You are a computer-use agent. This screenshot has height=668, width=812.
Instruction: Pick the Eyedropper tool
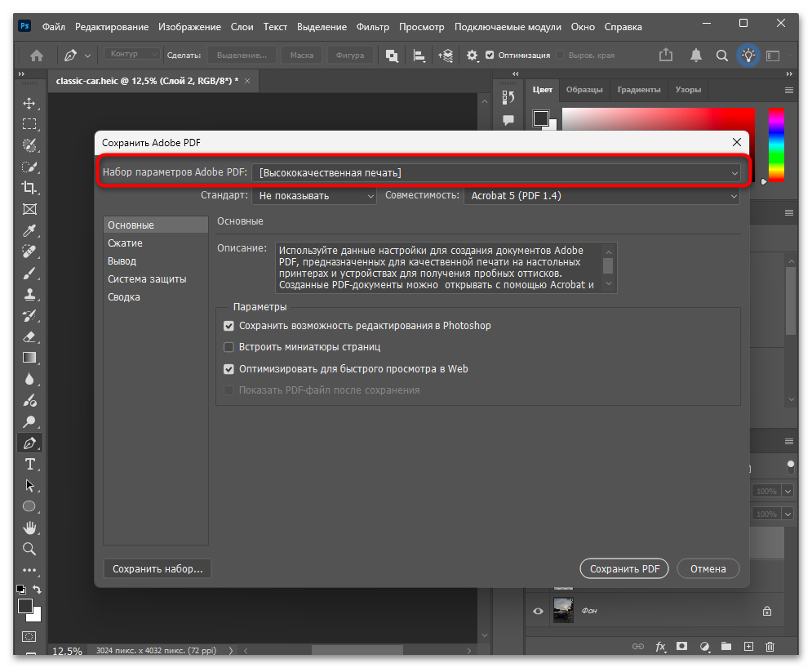pyautogui.click(x=29, y=230)
